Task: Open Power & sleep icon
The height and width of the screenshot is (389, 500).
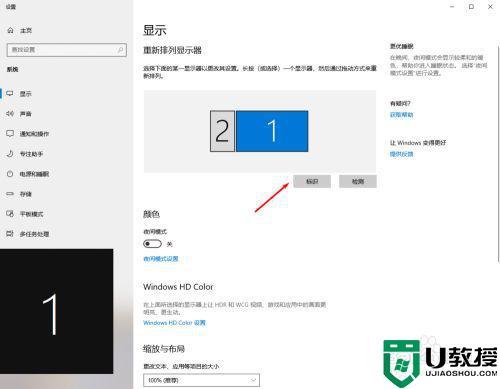Action: pos(10,174)
